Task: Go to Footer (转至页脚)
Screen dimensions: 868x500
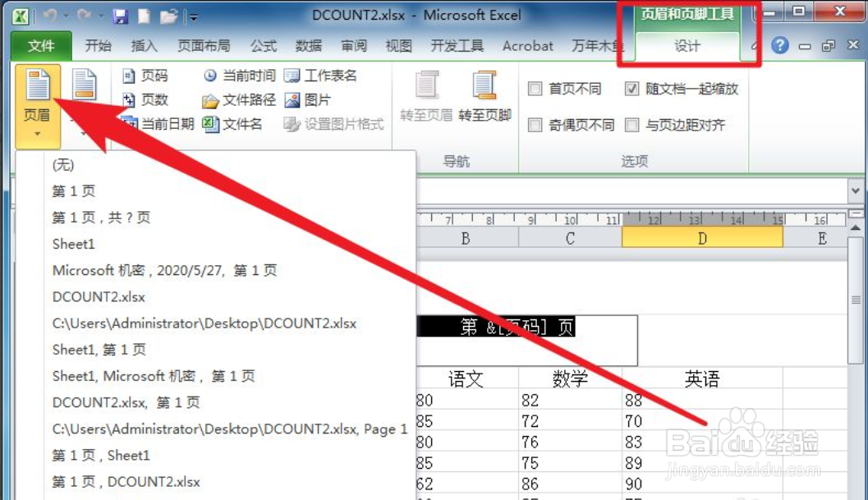Action: [x=485, y=97]
